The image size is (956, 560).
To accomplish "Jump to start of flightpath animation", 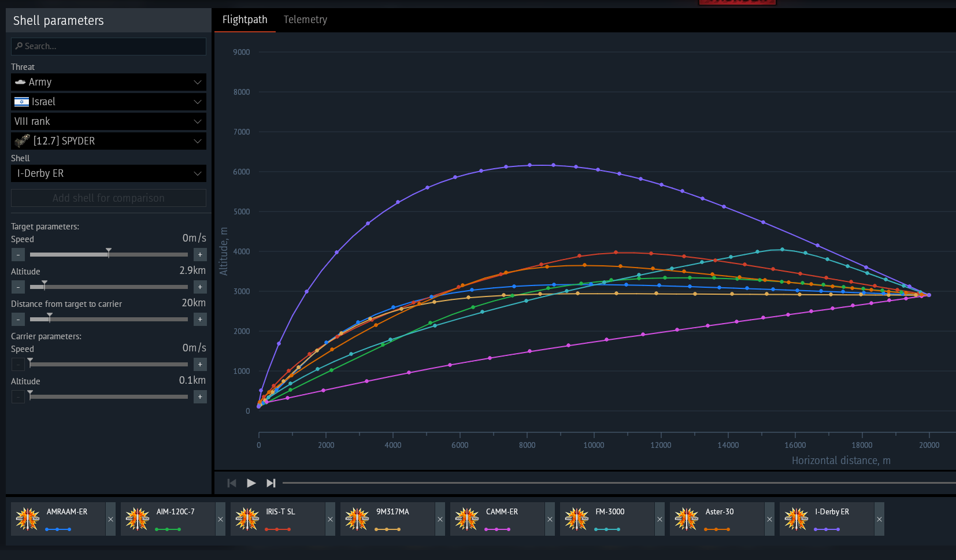I will tap(232, 483).
